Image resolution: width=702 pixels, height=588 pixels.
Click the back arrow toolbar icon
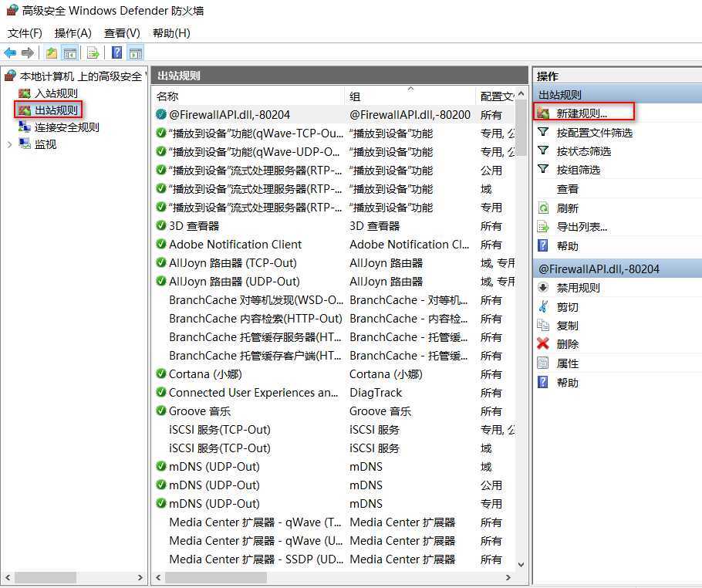tap(10, 52)
